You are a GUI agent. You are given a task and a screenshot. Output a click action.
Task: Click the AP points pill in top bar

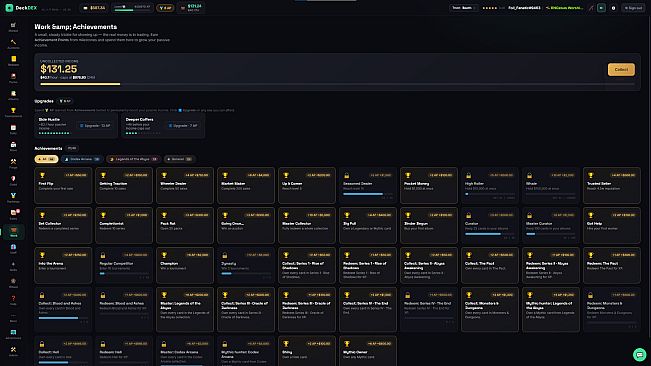165,8
